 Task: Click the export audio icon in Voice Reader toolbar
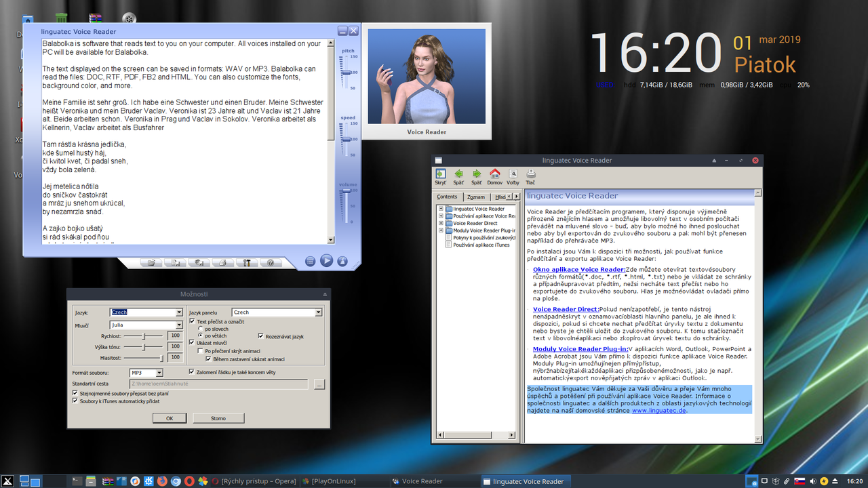tap(199, 262)
